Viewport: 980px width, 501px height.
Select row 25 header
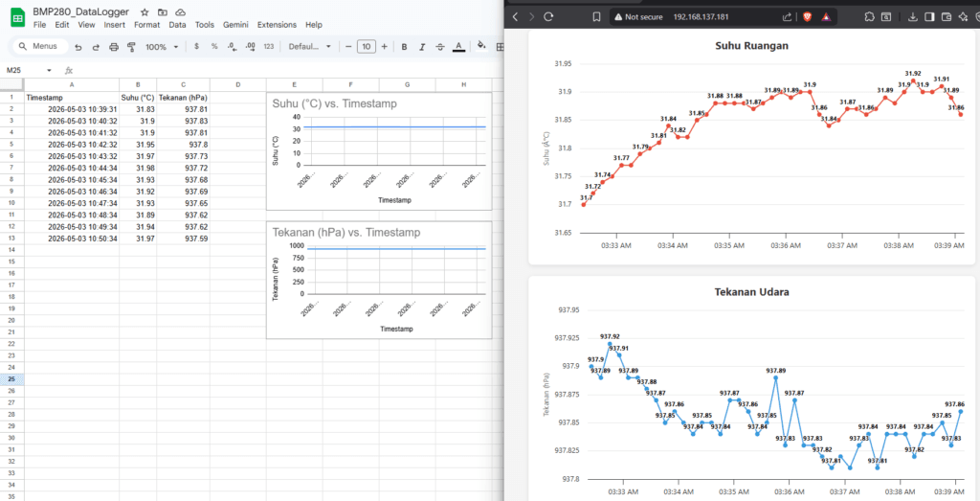click(11, 379)
